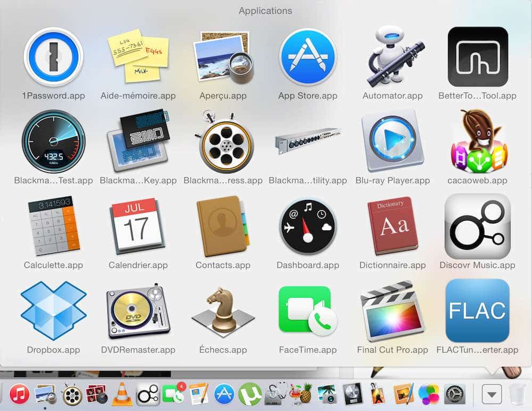Open Aperçu.app in the Applications grid

(x=223, y=57)
